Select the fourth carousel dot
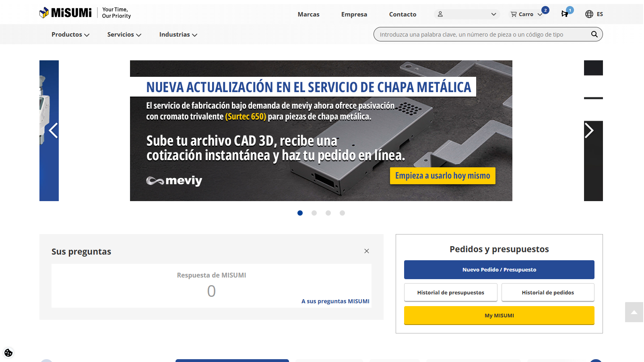This screenshot has height=362, width=644. (x=342, y=213)
